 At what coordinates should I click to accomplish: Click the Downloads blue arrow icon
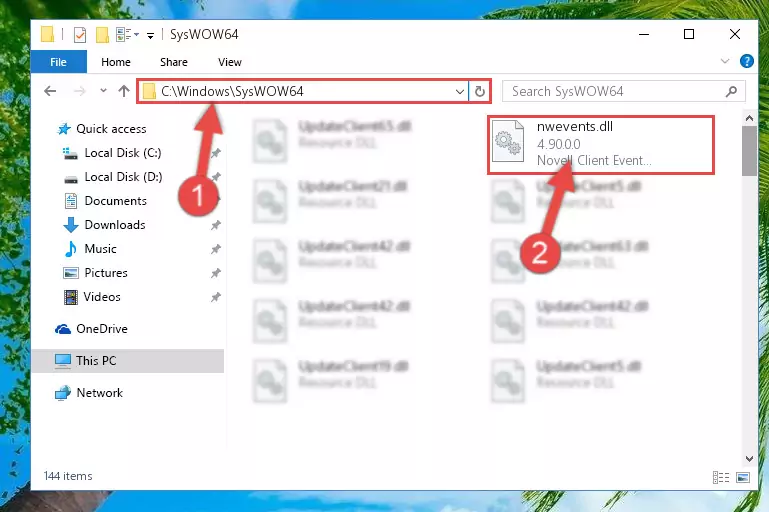click(71, 225)
